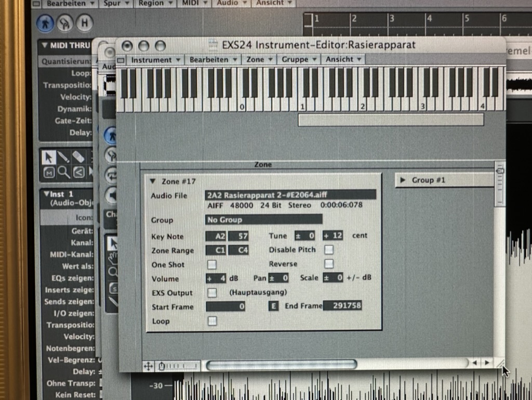Viewport: 532px width, 400px height.
Task: Click the Audio File name field
Action: click(290, 195)
